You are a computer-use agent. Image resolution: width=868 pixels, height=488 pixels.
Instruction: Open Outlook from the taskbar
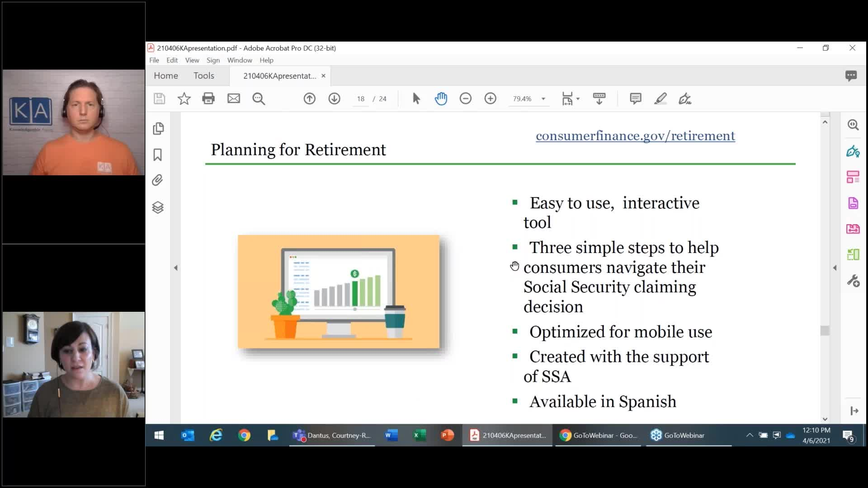point(188,435)
